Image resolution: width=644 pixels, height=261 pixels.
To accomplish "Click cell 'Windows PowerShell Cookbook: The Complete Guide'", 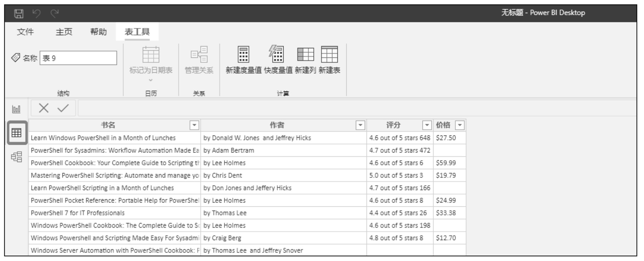I will tap(114, 226).
